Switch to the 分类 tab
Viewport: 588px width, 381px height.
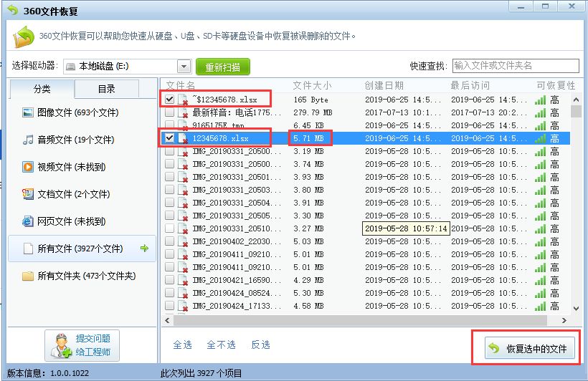tap(42, 89)
